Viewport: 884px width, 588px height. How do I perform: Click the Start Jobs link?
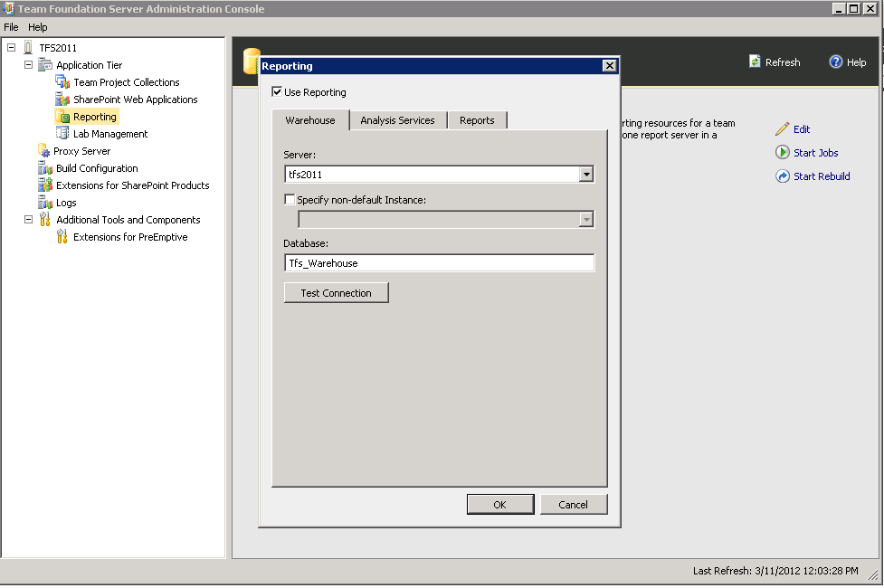(x=816, y=153)
